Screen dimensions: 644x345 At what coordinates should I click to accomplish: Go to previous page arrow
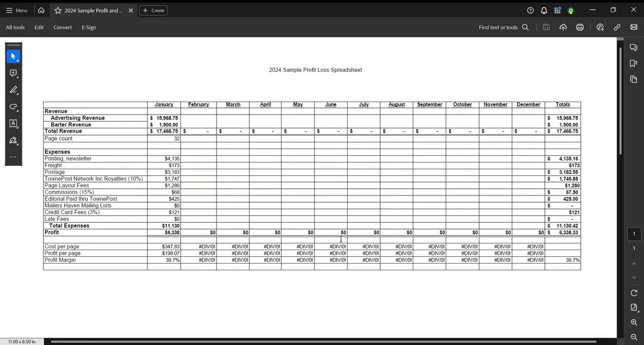click(634, 264)
